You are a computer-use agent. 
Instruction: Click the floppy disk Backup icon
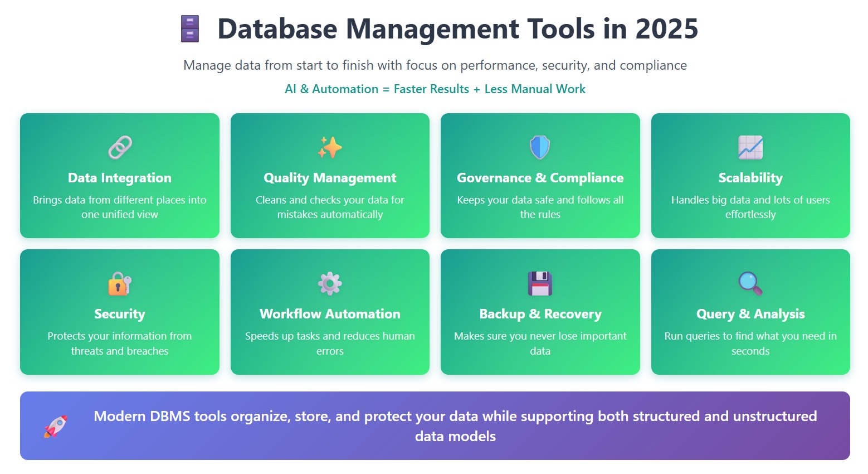point(540,284)
